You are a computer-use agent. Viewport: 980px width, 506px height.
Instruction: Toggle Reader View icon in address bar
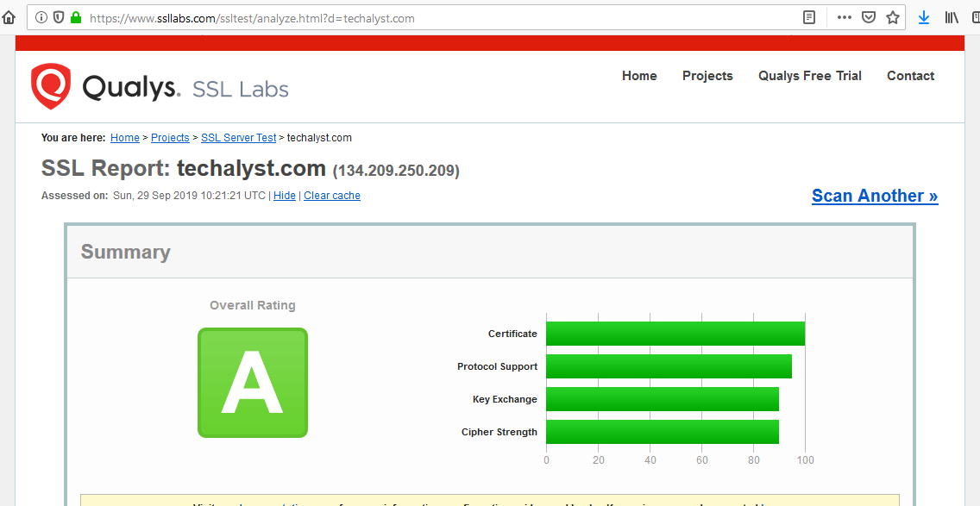pyautogui.click(x=808, y=17)
